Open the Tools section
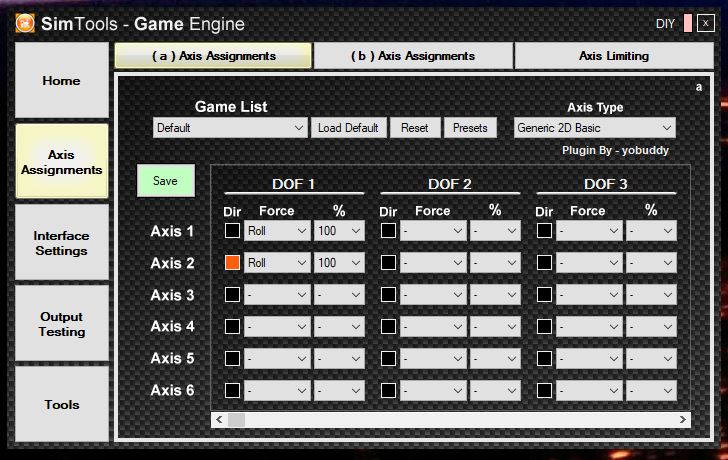 [x=62, y=404]
